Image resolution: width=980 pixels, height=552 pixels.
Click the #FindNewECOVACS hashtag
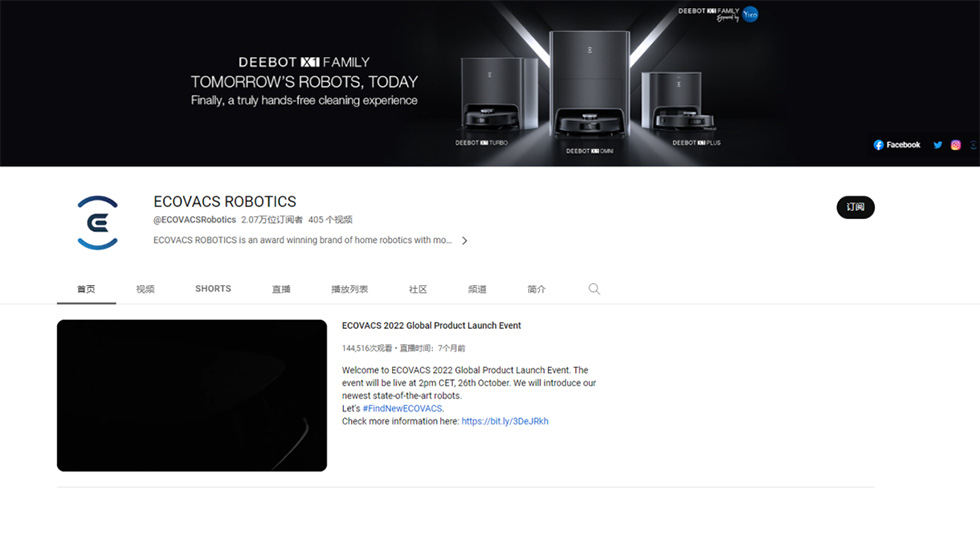coord(402,408)
